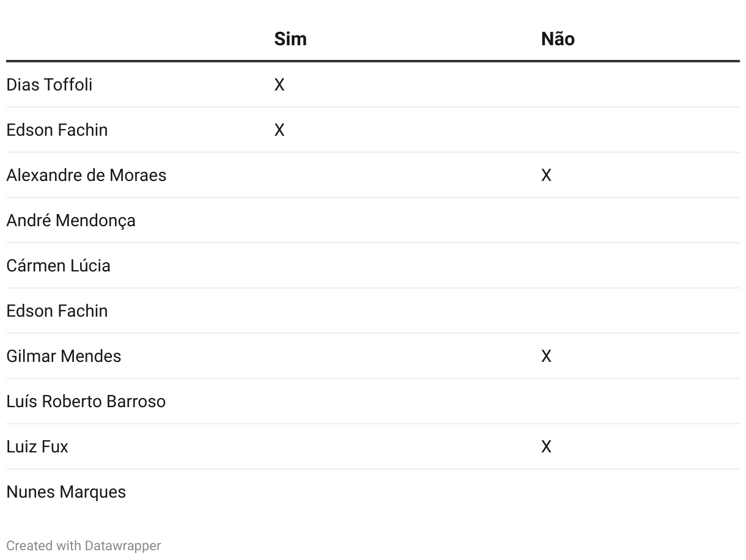Select the Nunes Marques name
Image resolution: width=746 pixels, height=560 pixels.
(x=66, y=492)
